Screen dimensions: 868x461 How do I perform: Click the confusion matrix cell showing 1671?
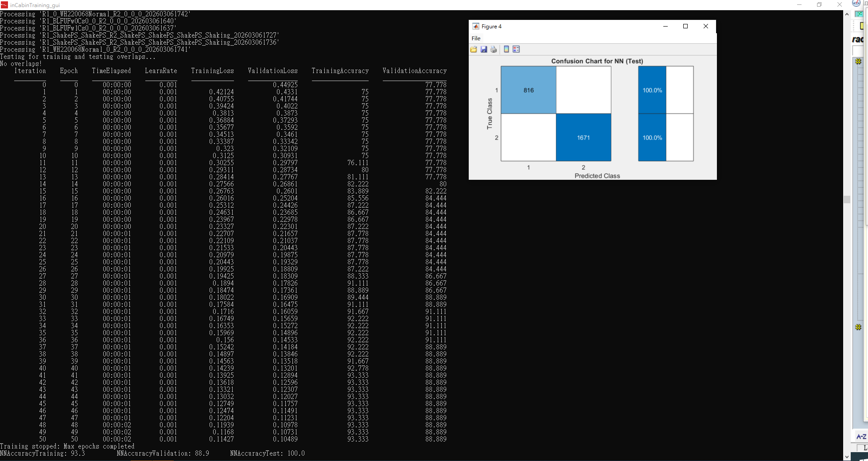click(x=584, y=137)
